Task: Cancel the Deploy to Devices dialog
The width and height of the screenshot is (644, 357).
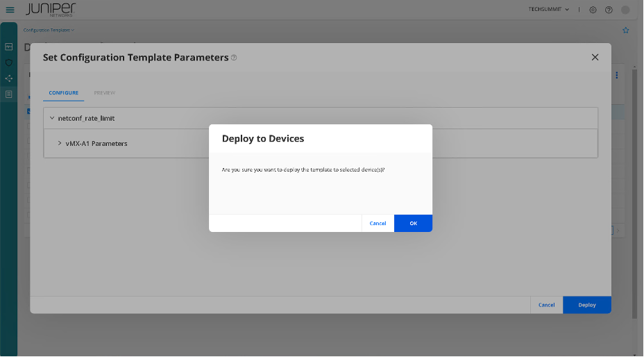Action: pos(378,224)
